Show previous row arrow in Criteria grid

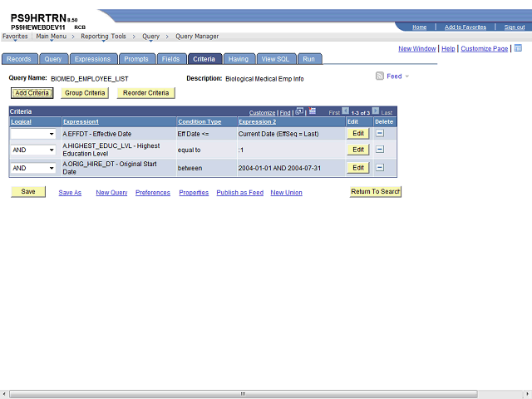click(346, 111)
